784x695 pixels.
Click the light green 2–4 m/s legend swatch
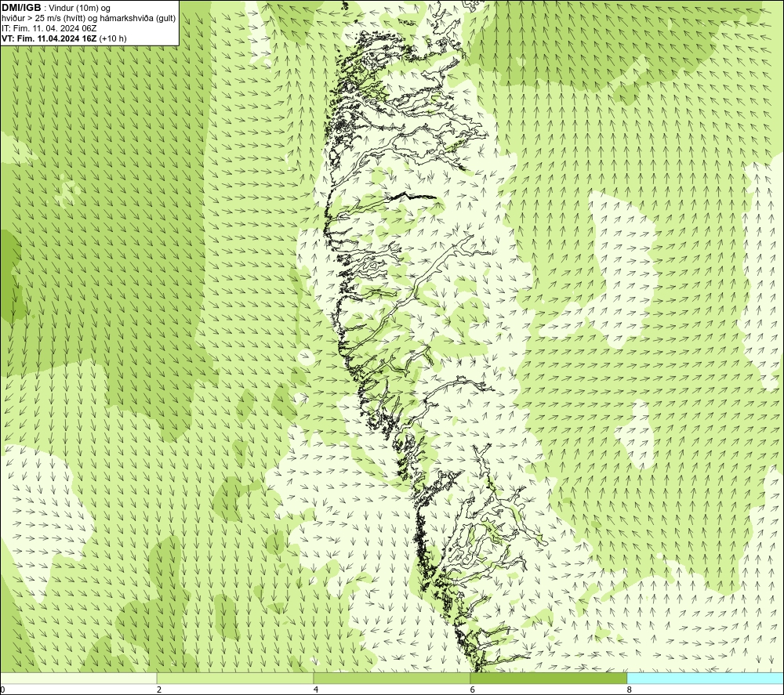235,678
